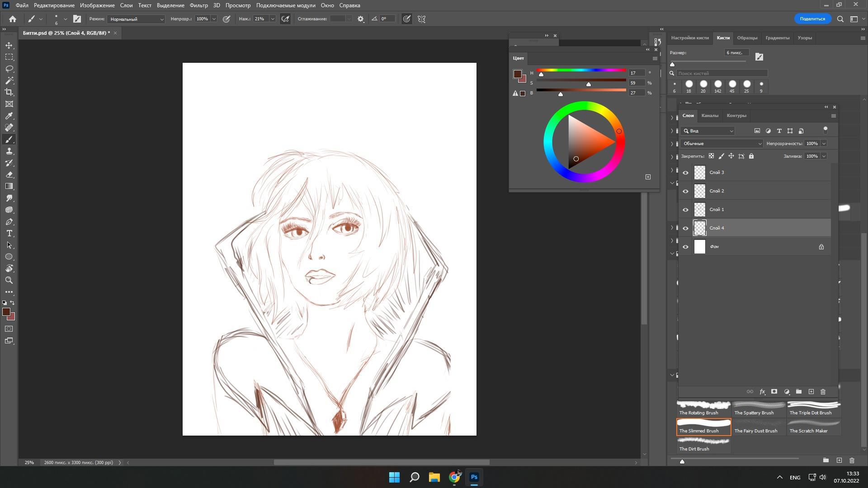Hide the Слой 1 layer
The height and width of the screenshot is (488, 868).
click(685, 210)
